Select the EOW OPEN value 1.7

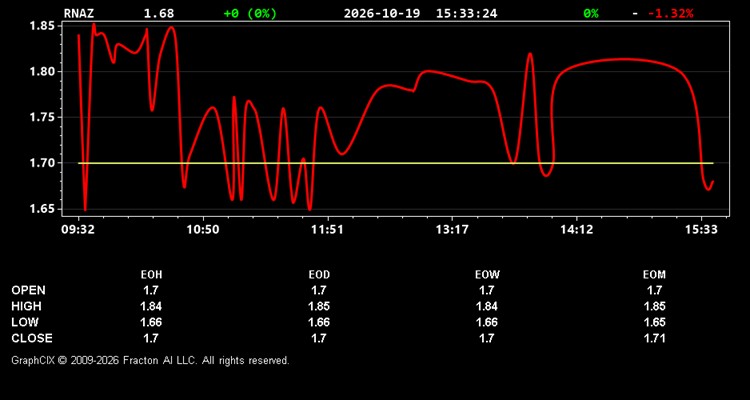click(x=486, y=290)
